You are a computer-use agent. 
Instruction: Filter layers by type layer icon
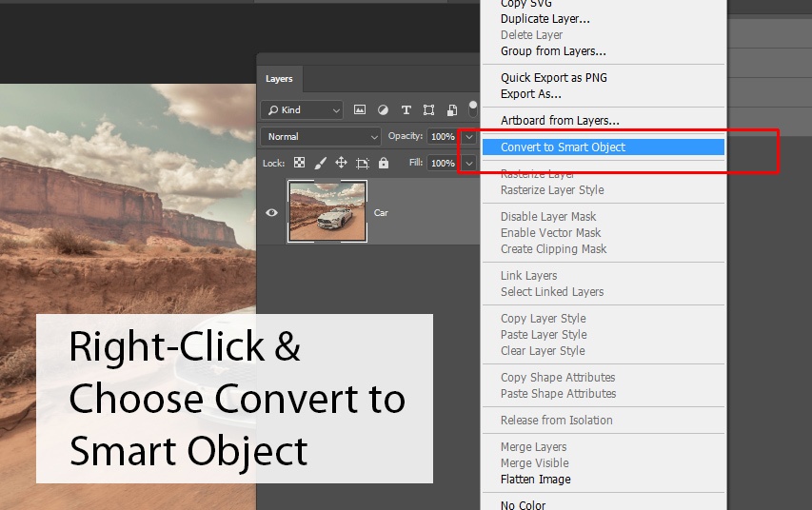pos(406,110)
